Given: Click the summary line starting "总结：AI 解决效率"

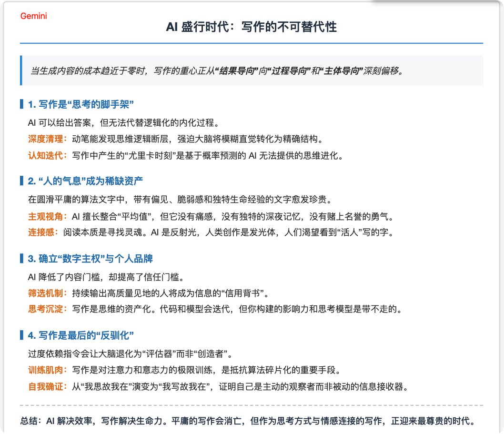Looking at the screenshot, I should click(248, 421).
